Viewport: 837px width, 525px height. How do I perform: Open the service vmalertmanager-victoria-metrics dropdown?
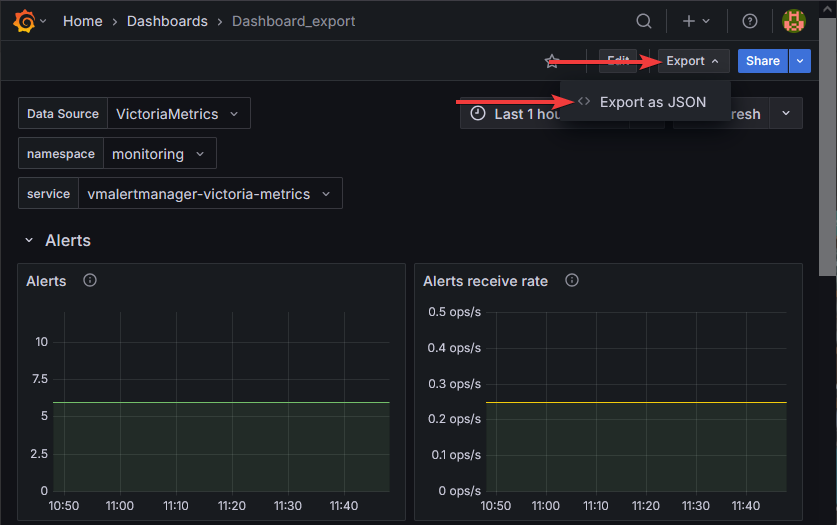(209, 194)
